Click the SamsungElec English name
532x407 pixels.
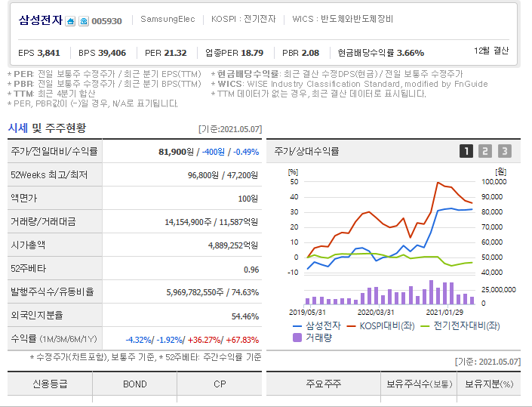pos(168,19)
